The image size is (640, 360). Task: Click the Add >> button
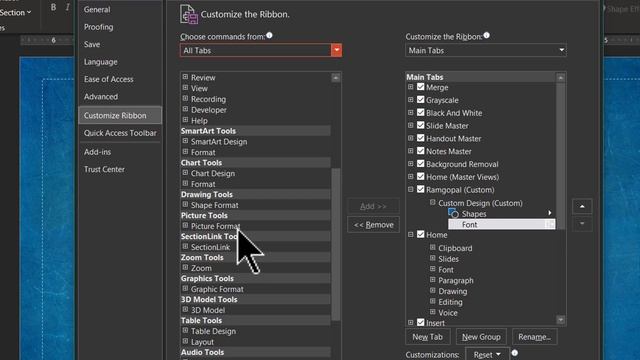point(373,207)
